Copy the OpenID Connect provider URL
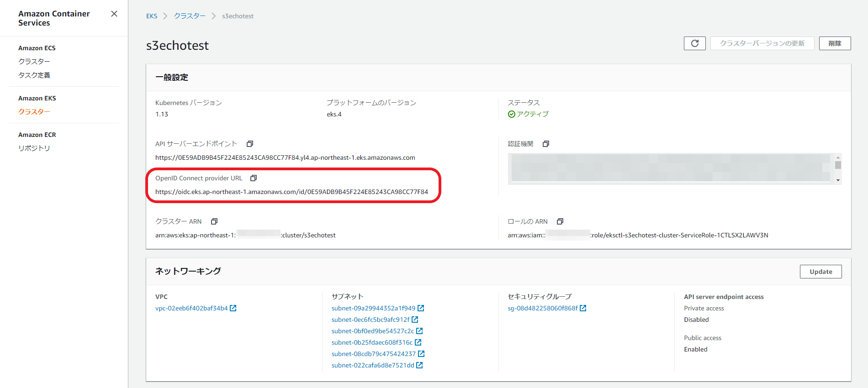 click(254, 178)
